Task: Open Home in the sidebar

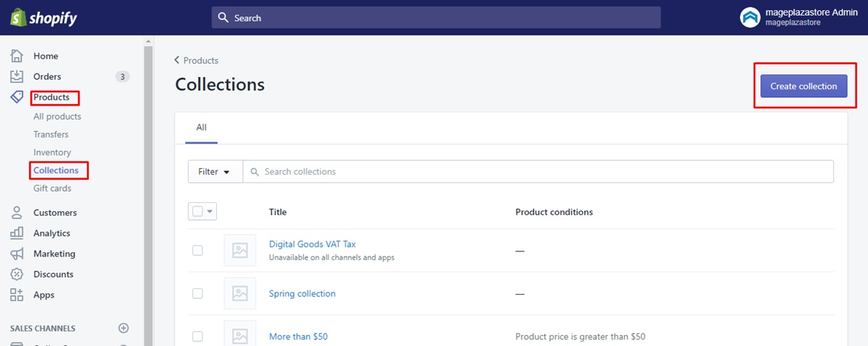Action: (x=46, y=56)
